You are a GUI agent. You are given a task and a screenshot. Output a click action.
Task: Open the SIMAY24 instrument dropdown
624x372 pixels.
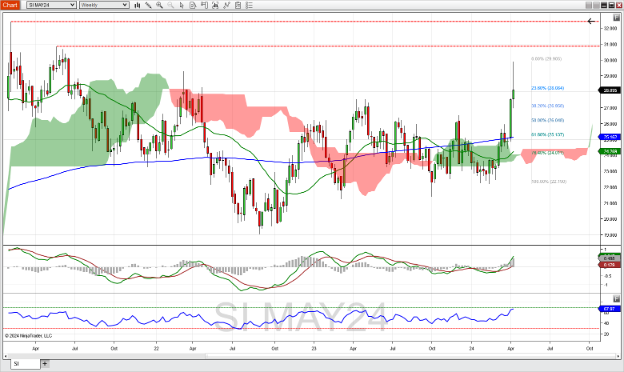point(51,5)
